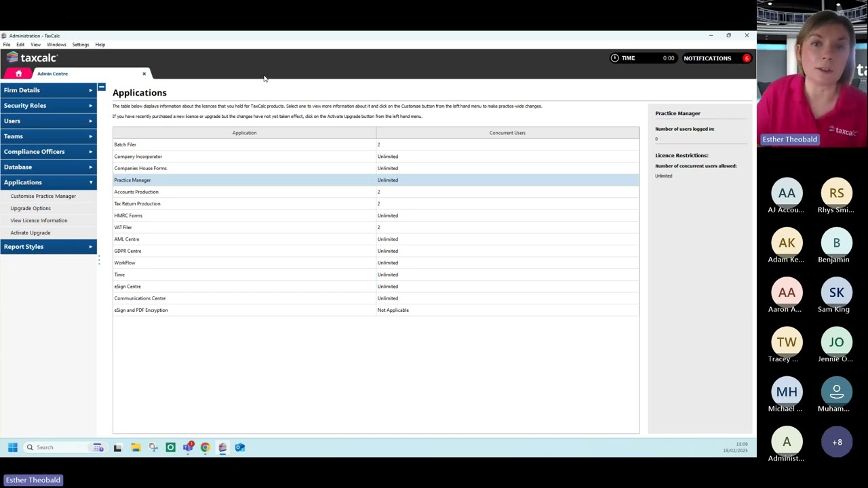Open Microsoft Teams from the taskbar
This screenshot has width=868, height=488.
coord(188,447)
